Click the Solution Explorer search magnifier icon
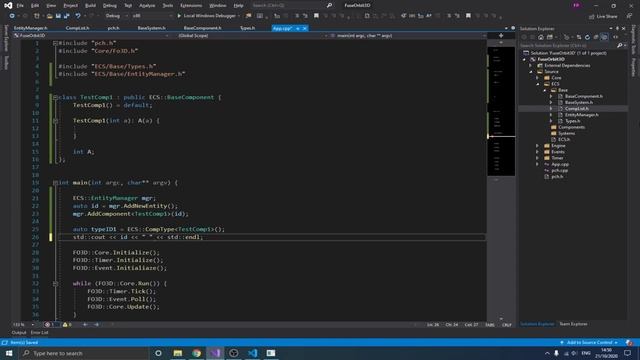The height and width of the screenshot is (360, 640). click(620, 45)
